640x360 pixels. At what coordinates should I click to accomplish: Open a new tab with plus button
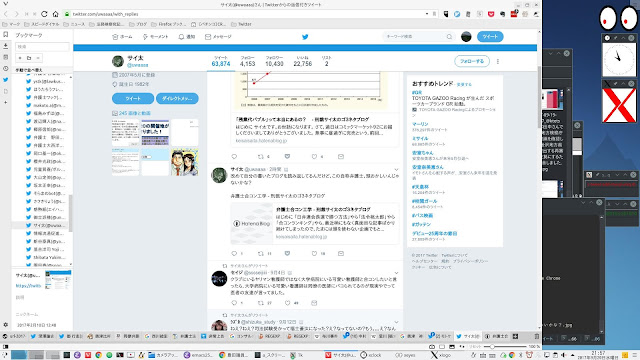pyautogui.click(x=516, y=336)
